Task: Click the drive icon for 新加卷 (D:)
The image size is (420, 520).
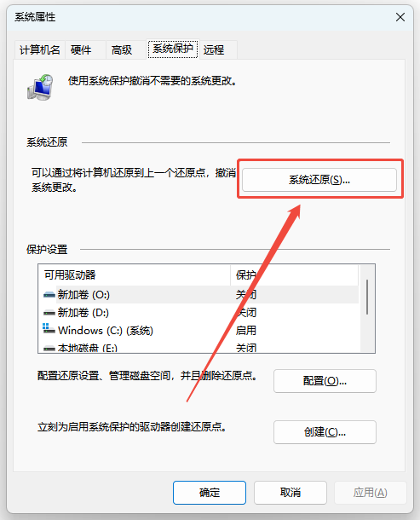Action: pos(49,312)
